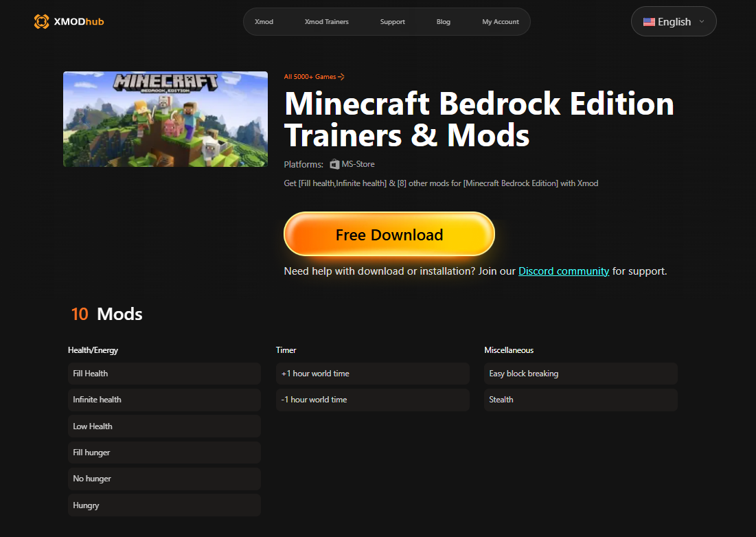Select the Stealth mod

point(581,400)
